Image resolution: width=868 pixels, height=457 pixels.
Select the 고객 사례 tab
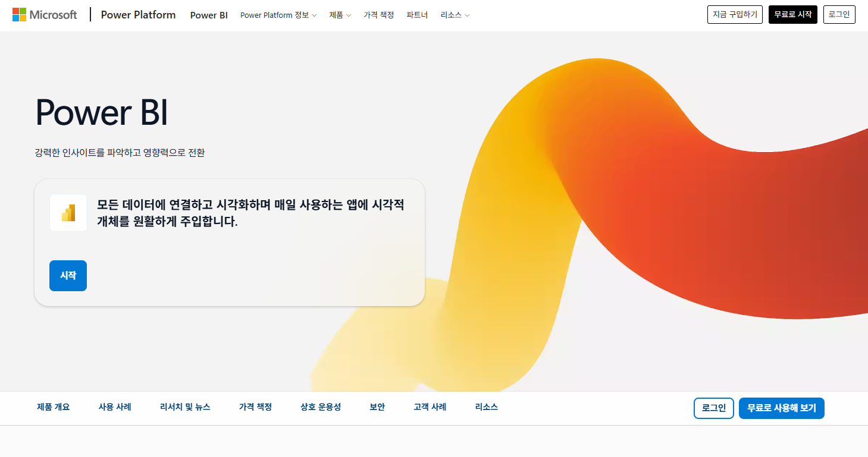click(x=430, y=407)
